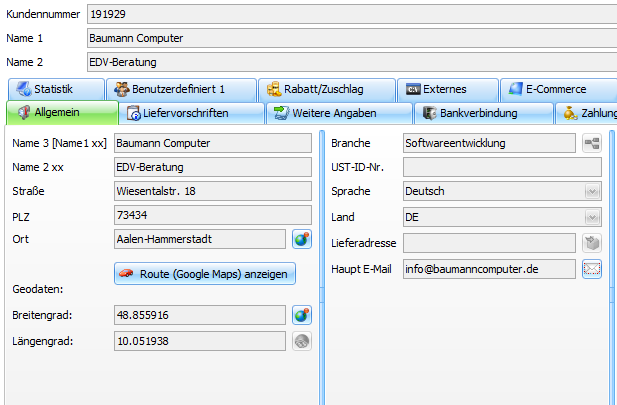Click the globe icon beside Breitengrad field

coord(302,315)
